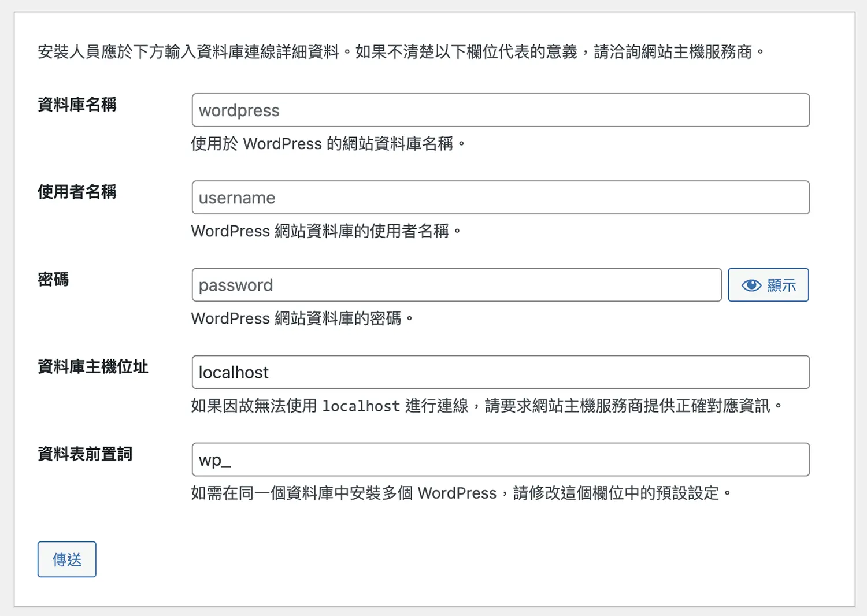Select the 資料庫主機位址 localhost field
The height and width of the screenshot is (616, 867).
501,372
